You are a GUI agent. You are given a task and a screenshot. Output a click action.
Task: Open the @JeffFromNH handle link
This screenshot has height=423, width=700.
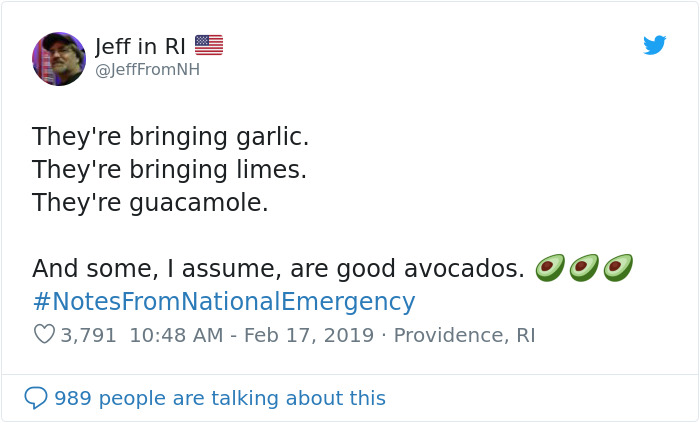(x=147, y=71)
